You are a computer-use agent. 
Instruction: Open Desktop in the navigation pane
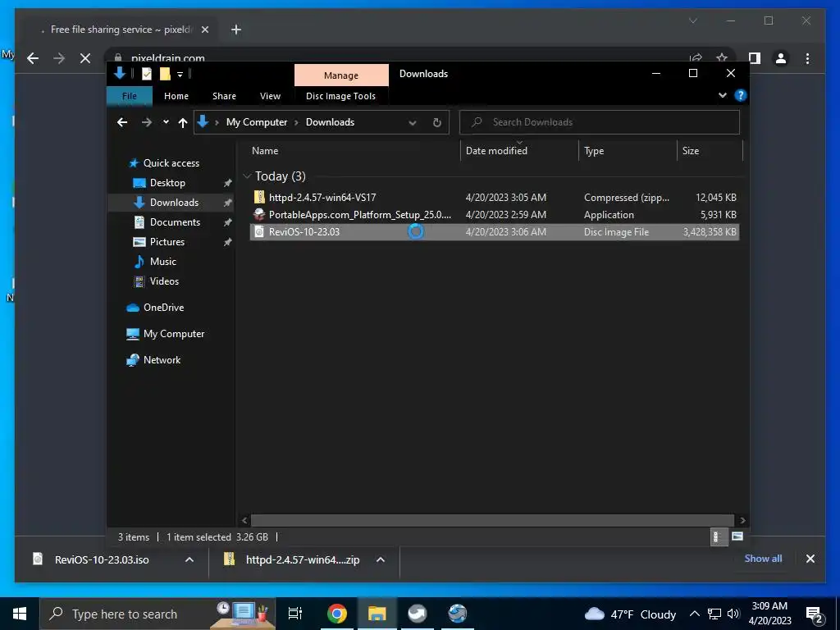pos(167,183)
